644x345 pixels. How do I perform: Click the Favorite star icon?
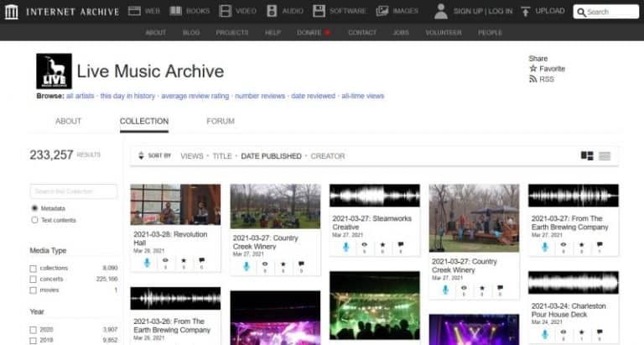pyautogui.click(x=533, y=69)
